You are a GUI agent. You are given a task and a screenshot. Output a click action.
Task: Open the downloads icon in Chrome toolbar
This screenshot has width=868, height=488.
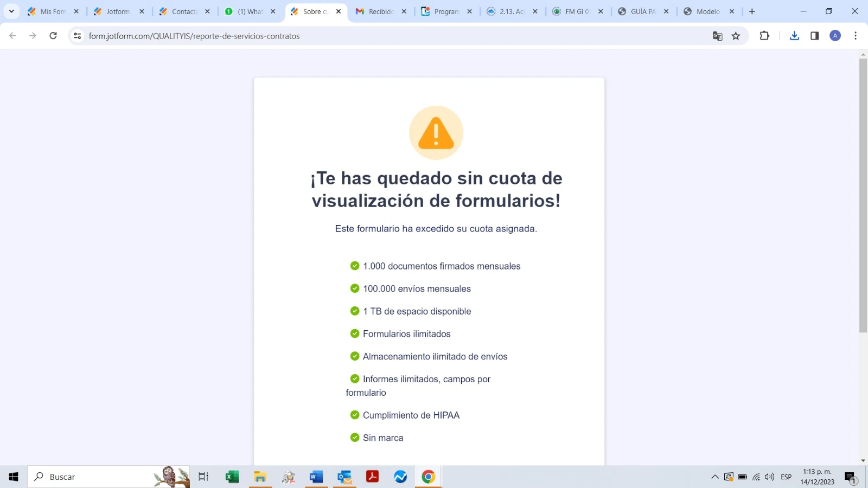(794, 36)
